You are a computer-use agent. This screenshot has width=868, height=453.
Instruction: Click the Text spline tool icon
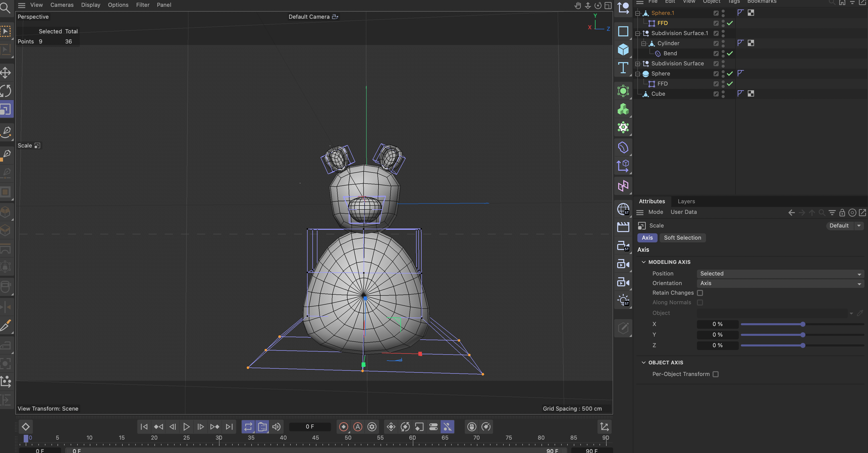pyautogui.click(x=623, y=68)
